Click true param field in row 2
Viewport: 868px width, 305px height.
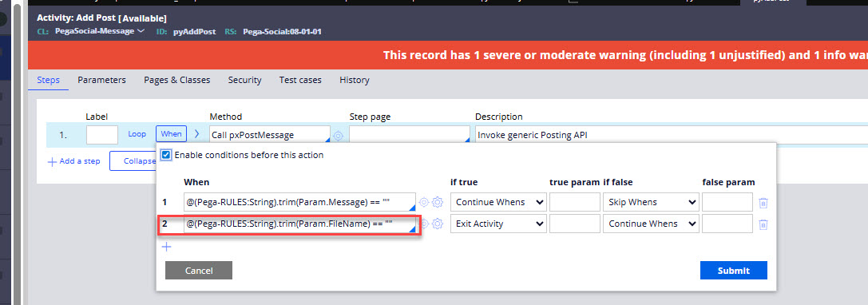click(x=575, y=224)
